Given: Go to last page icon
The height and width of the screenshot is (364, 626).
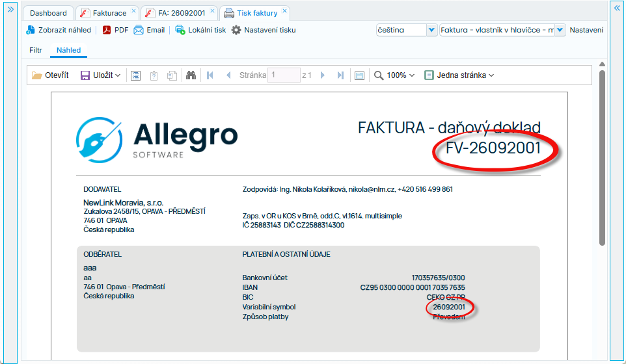Looking at the screenshot, I should [x=340, y=75].
